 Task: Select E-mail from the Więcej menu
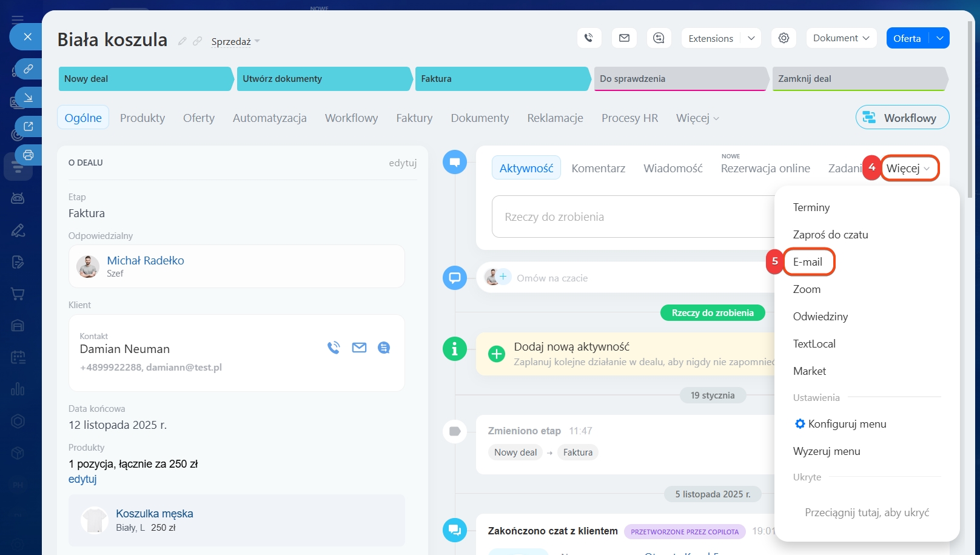pyautogui.click(x=808, y=262)
